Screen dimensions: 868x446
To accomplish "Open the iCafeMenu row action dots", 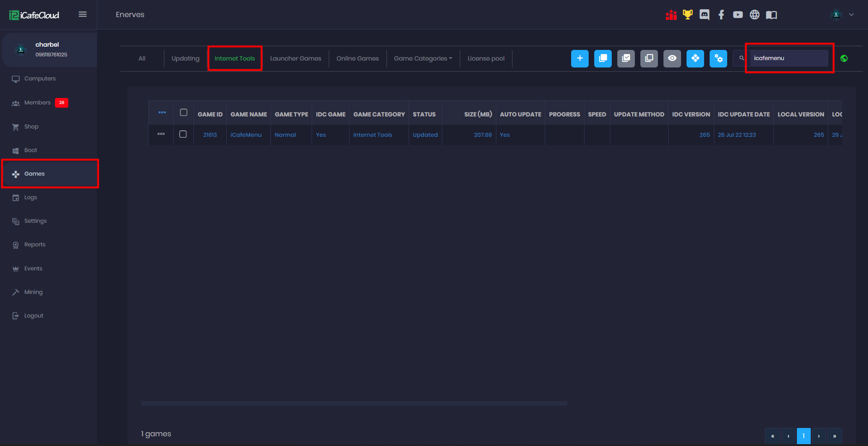I will click(x=161, y=134).
